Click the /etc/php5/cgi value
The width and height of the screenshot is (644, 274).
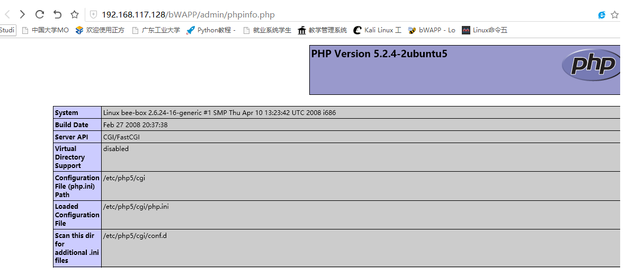coord(124,178)
